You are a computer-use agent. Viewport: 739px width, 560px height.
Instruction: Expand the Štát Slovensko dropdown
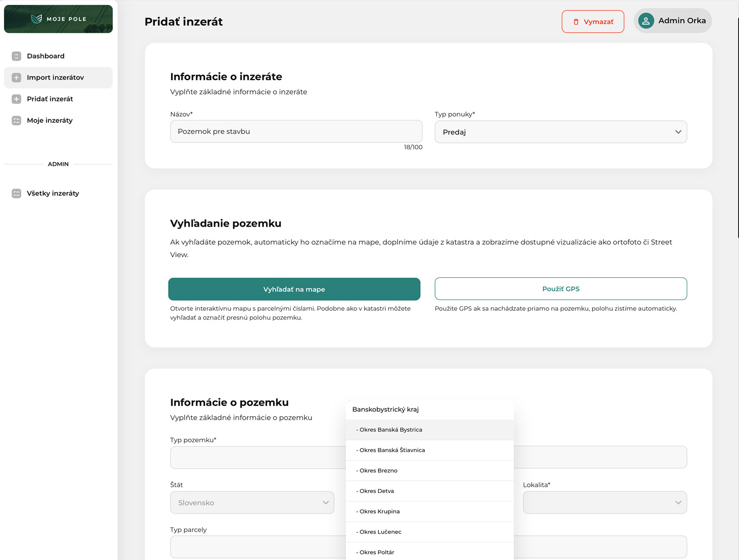coord(252,502)
